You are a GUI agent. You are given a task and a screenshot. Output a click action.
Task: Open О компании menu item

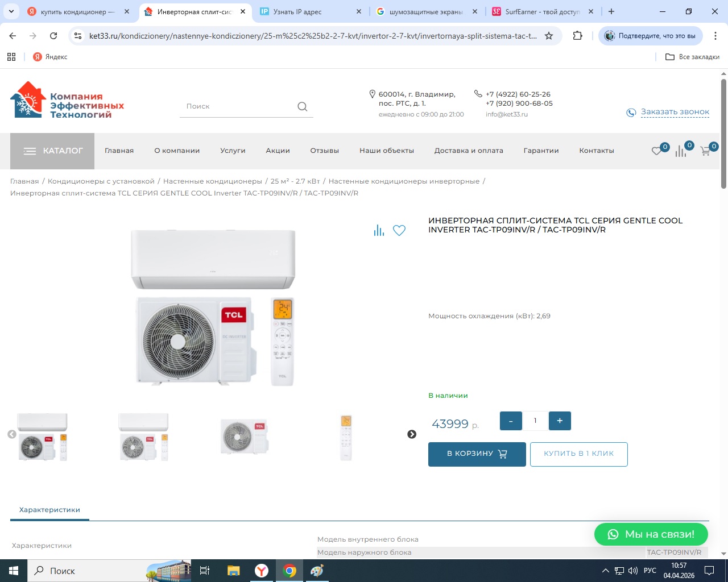point(177,151)
